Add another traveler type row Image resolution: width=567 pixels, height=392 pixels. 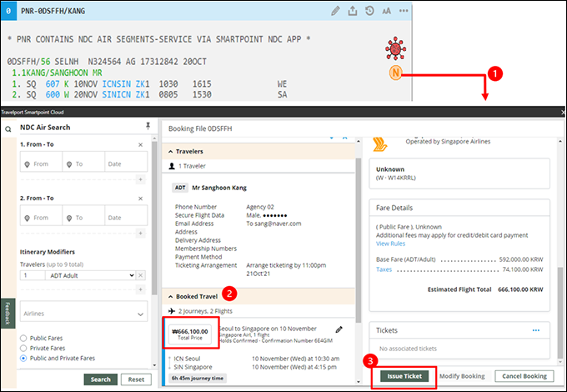[141, 289]
